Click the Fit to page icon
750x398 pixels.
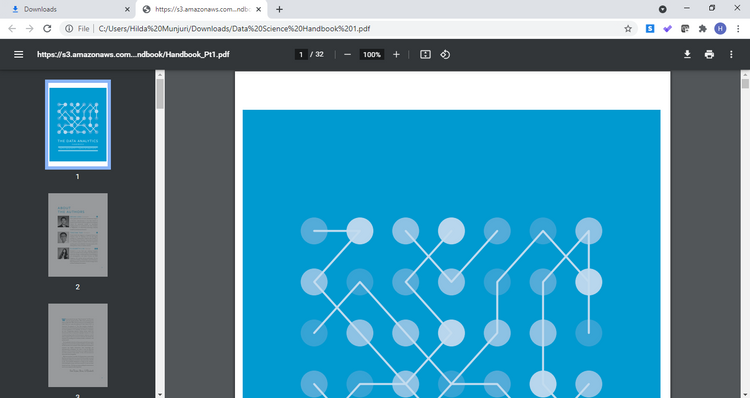425,55
